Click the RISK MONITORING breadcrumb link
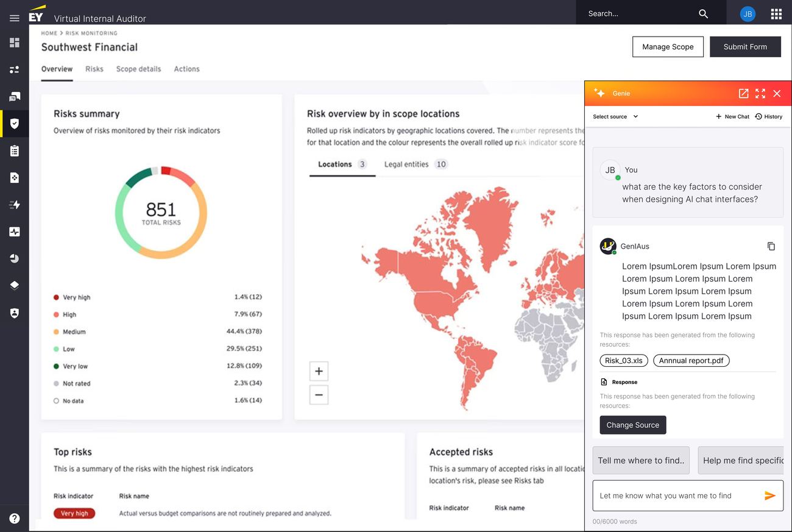The image size is (792, 532). (x=91, y=34)
